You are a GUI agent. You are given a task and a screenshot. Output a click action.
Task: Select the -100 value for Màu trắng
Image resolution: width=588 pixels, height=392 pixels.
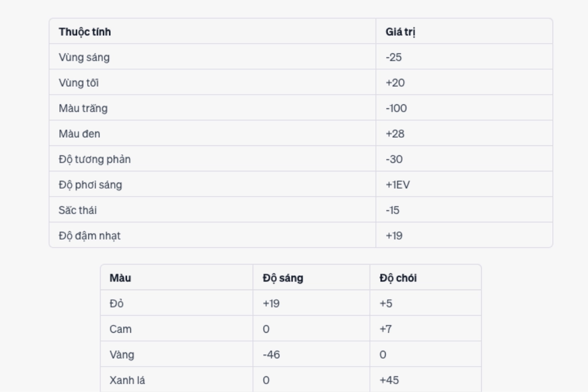(396, 108)
